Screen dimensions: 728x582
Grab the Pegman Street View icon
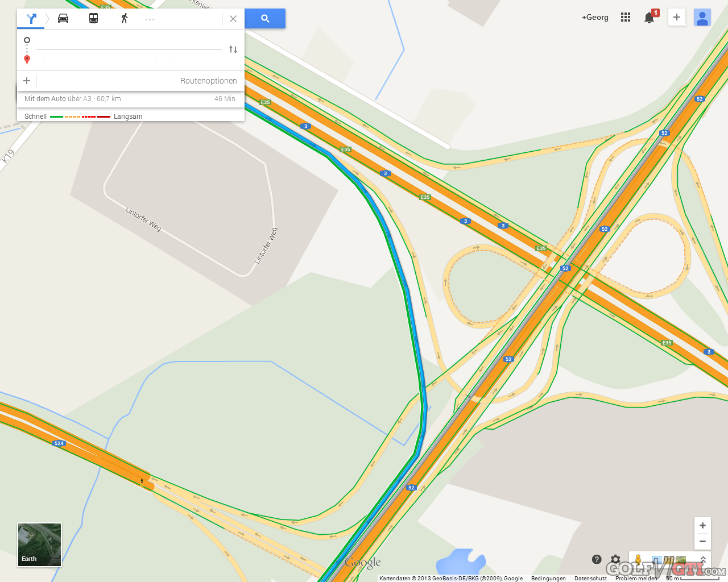click(638, 561)
